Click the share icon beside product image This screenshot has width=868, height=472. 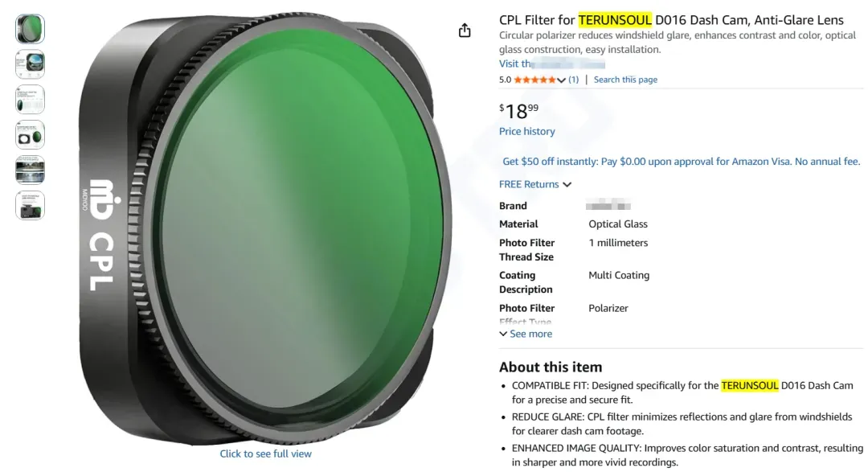click(465, 30)
